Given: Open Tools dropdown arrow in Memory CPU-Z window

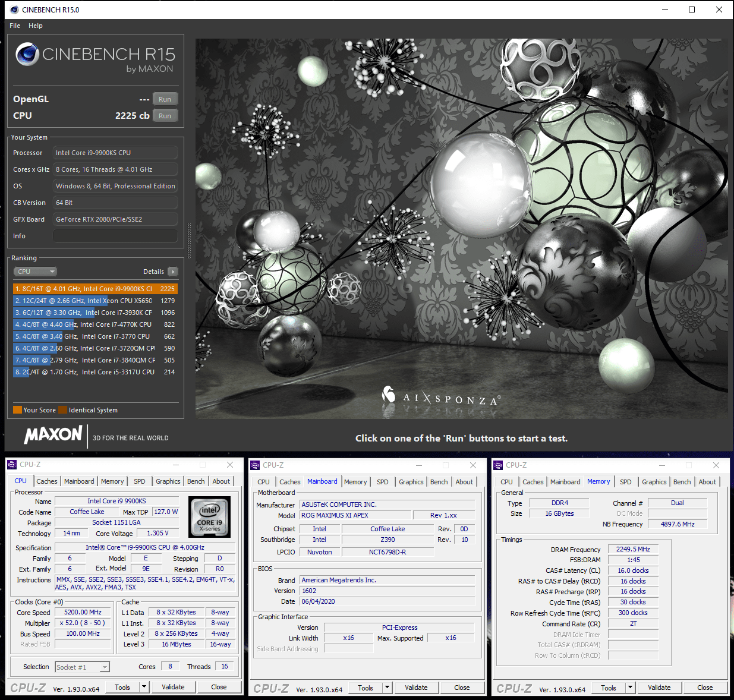Looking at the screenshot, I should coord(630,688).
